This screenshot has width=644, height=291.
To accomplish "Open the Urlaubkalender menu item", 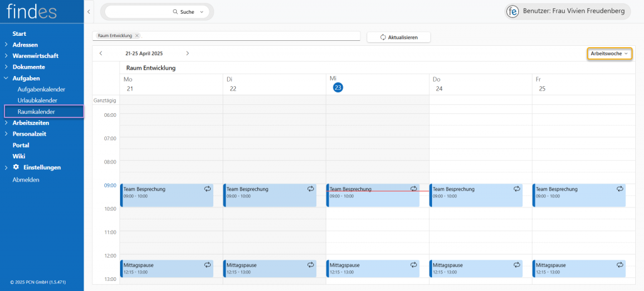I will click(37, 101).
